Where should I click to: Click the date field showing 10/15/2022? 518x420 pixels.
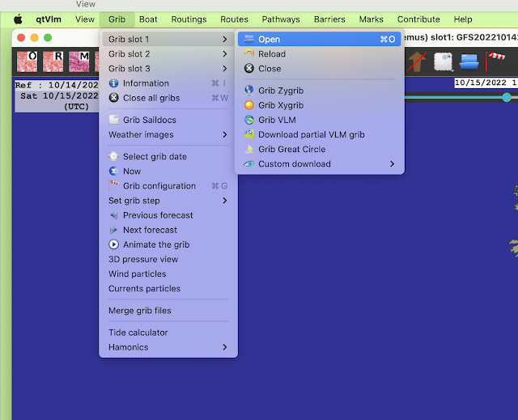click(x=486, y=83)
